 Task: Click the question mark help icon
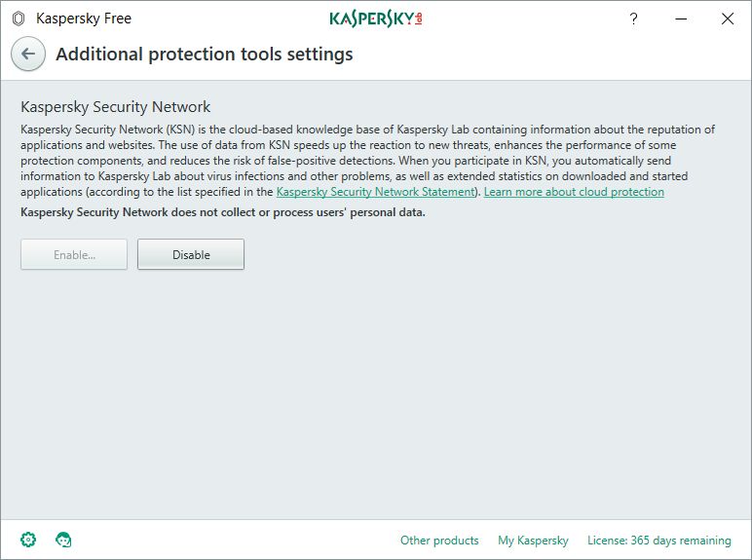pos(633,19)
